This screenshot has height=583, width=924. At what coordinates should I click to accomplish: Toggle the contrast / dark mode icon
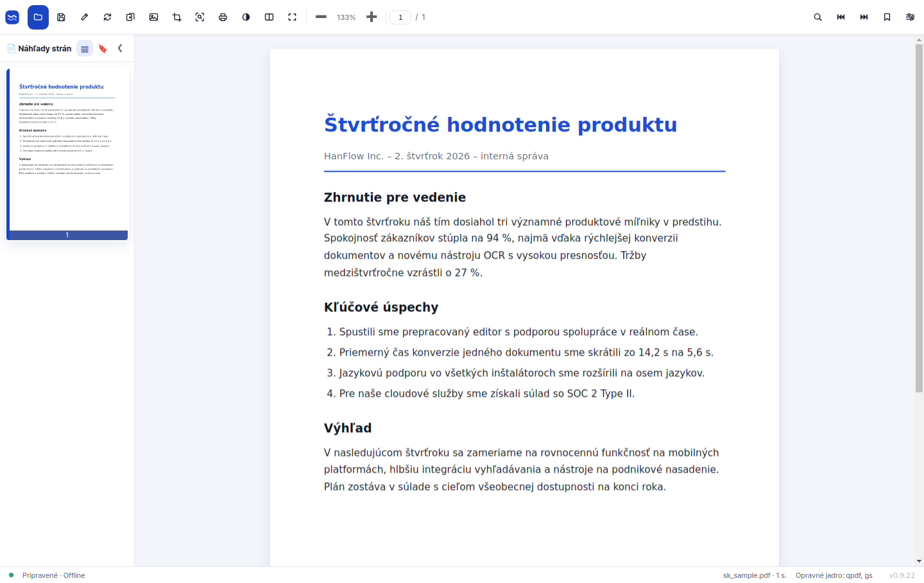pyautogui.click(x=246, y=17)
